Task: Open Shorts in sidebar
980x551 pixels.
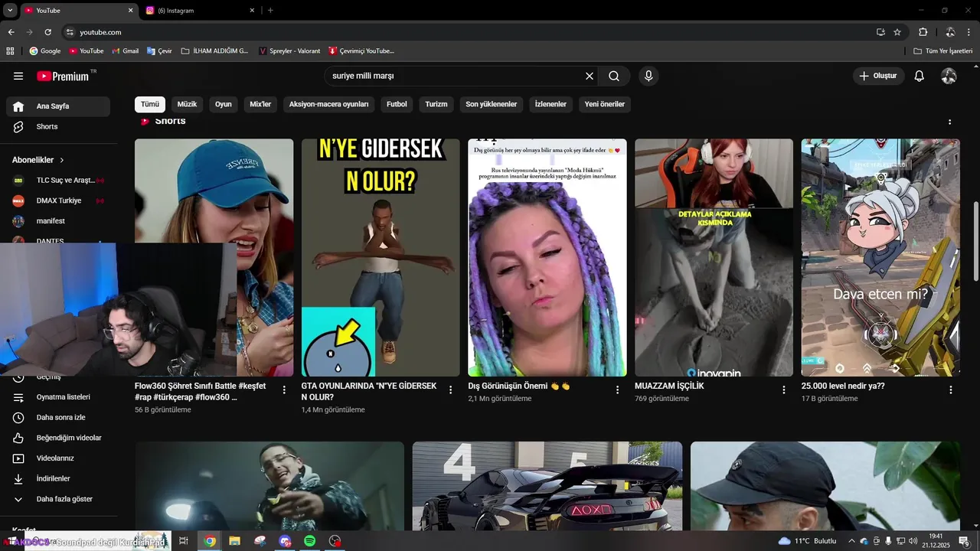Action: point(58,126)
